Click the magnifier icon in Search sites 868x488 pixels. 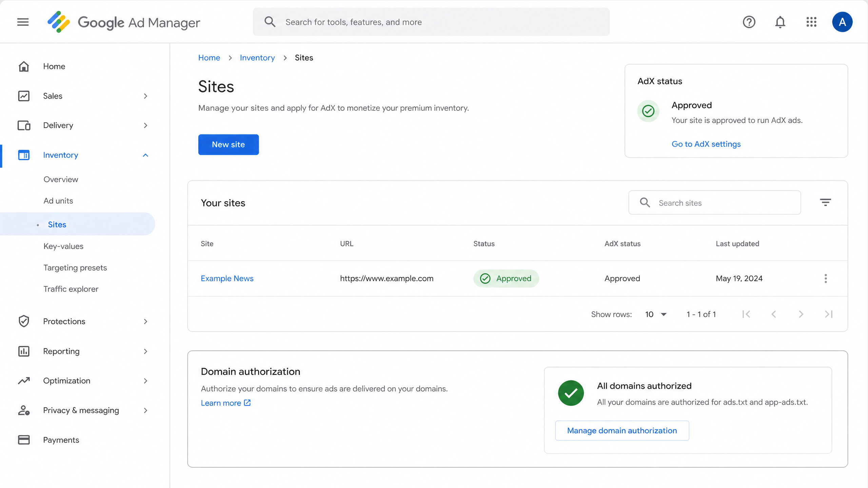click(x=645, y=203)
